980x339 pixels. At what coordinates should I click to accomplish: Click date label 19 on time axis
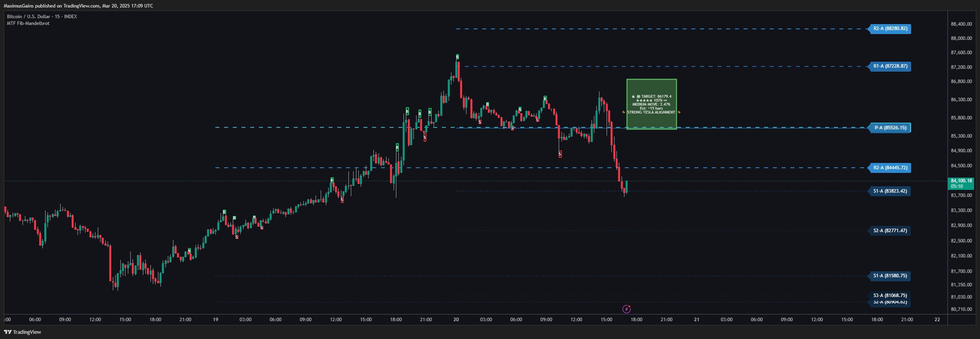[215, 320]
